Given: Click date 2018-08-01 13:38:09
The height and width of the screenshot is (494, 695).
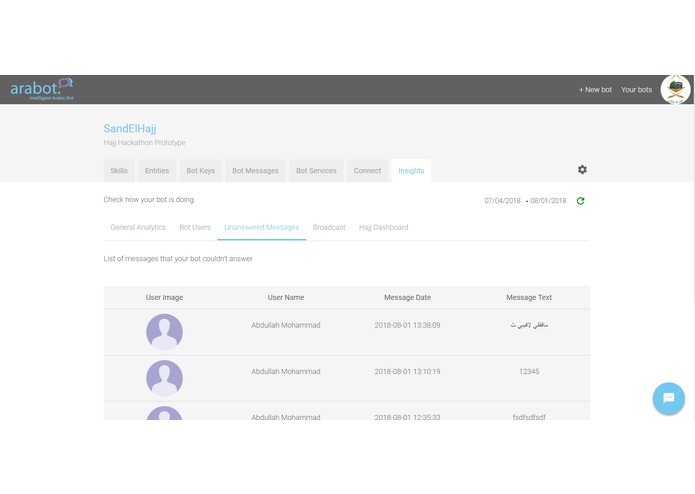Looking at the screenshot, I should coord(407,325).
